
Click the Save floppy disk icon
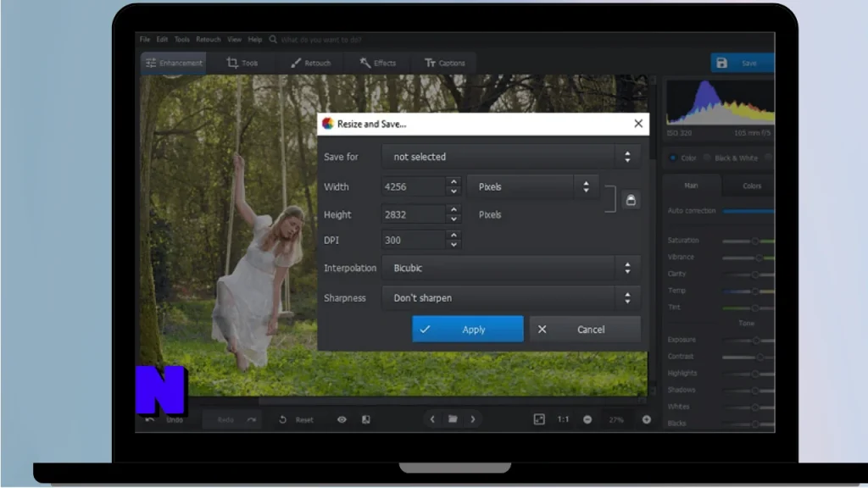tap(721, 63)
